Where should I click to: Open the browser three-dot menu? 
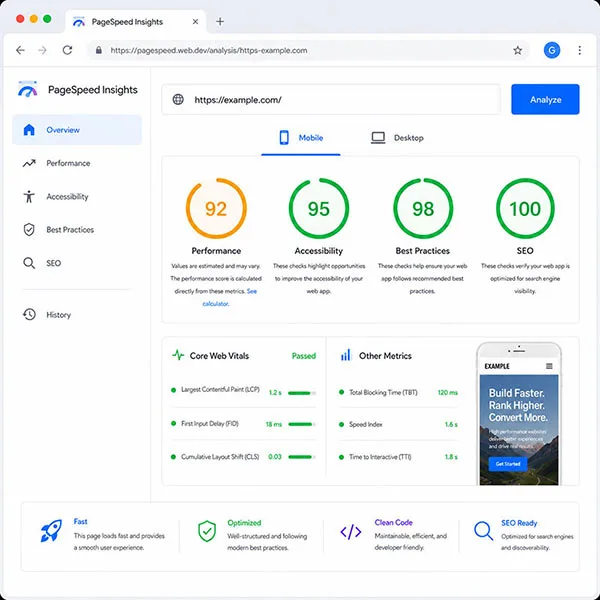pos(580,50)
